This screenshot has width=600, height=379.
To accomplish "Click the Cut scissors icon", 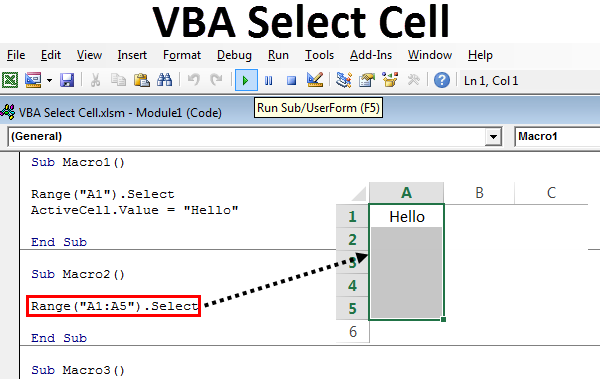I will click(95, 80).
